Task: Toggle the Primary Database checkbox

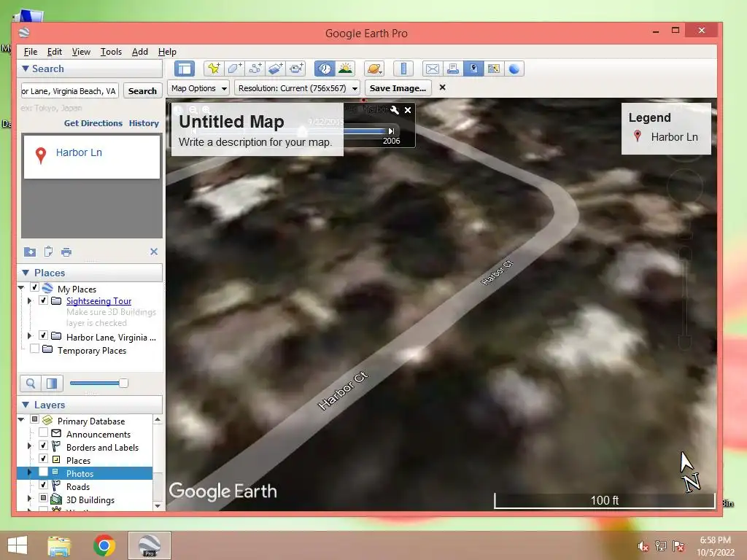Action: [34, 419]
